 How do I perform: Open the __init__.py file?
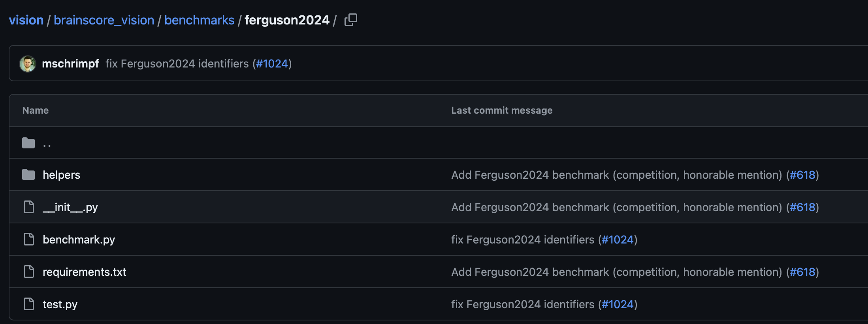point(70,207)
